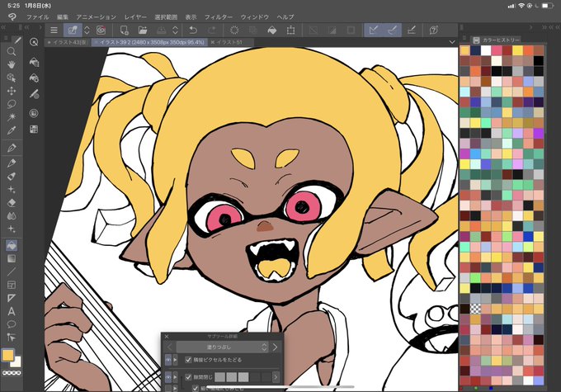Screen dimensions: 561x392
Task: Select the Magnifier zoom tool
Action: click(12, 51)
